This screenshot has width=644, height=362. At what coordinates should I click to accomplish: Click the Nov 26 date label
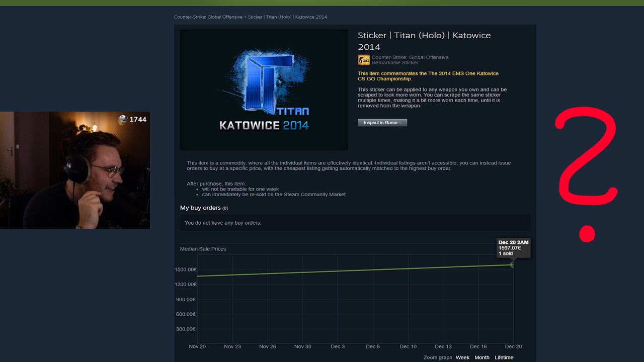coord(268,346)
